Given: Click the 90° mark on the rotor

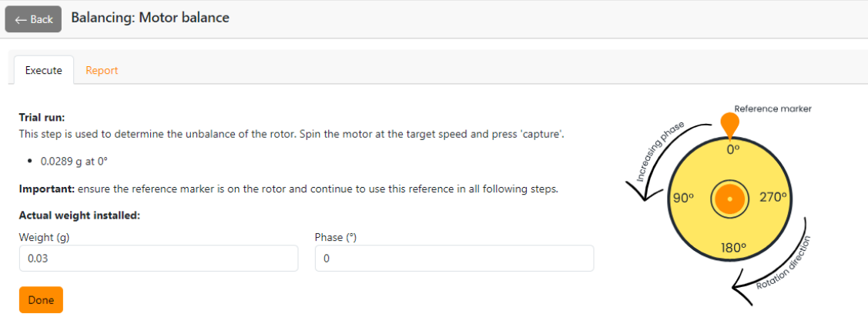Looking at the screenshot, I should [x=683, y=198].
